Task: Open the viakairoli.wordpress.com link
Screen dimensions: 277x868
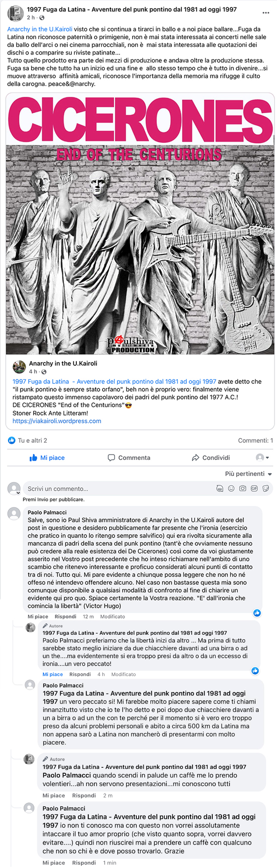Action: tap(57, 421)
